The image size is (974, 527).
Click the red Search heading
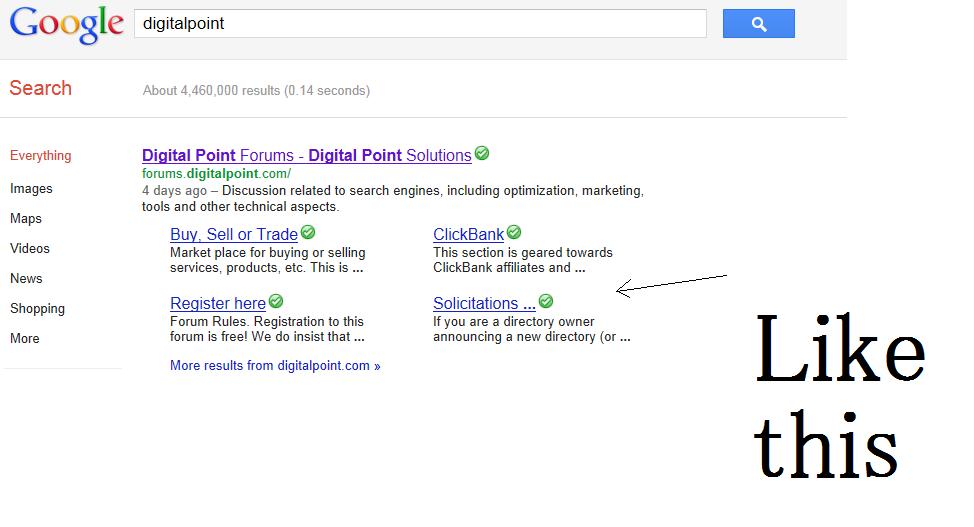click(x=40, y=88)
